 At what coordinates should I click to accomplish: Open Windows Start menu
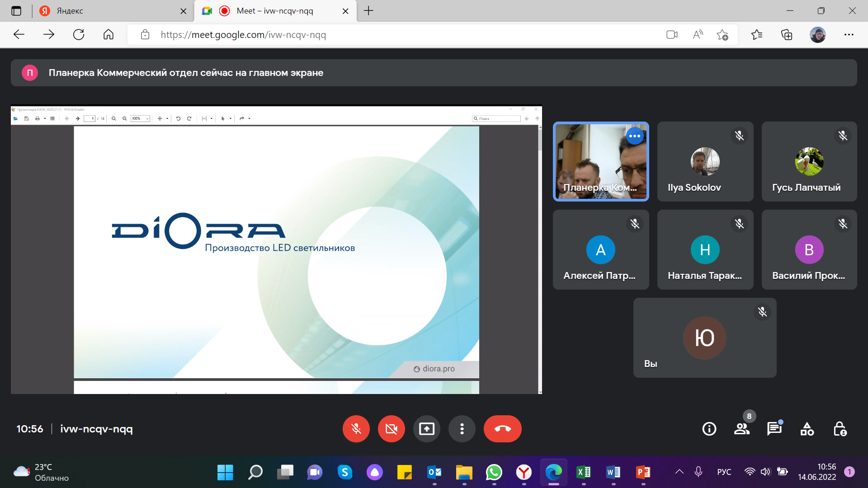pyautogui.click(x=225, y=473)
